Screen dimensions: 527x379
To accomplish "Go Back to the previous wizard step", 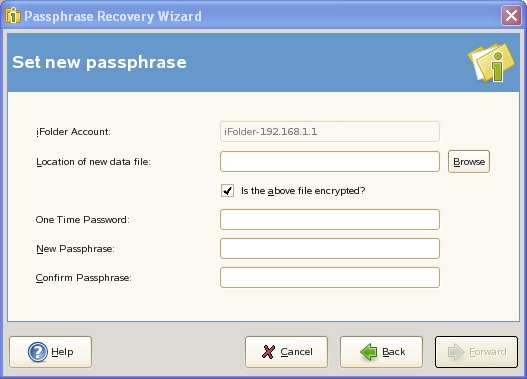I will pos(381,352).
